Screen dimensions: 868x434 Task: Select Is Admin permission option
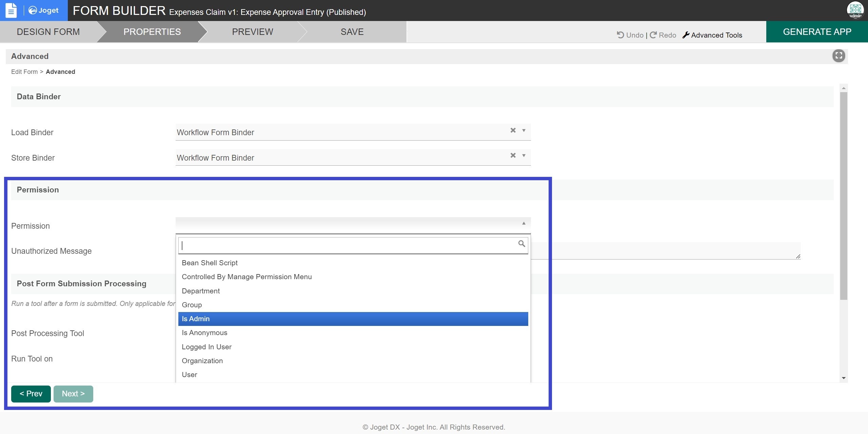point(353,319)
